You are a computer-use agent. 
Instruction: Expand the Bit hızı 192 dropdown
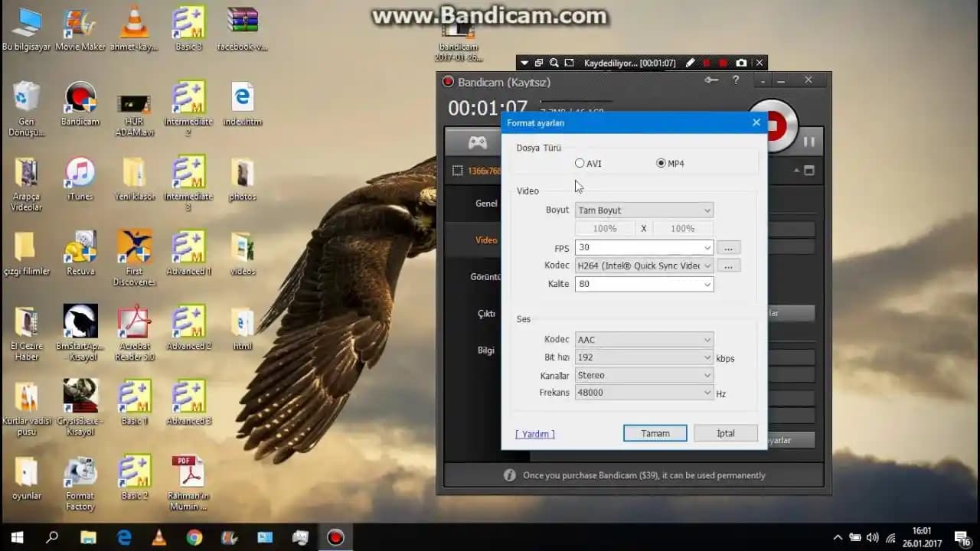[x=644, y=357]
